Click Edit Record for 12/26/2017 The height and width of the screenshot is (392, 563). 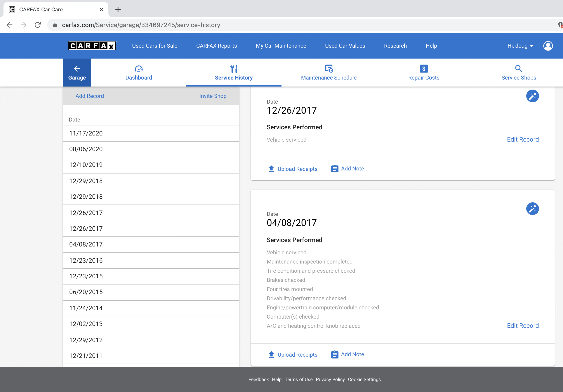pos(523,139)
